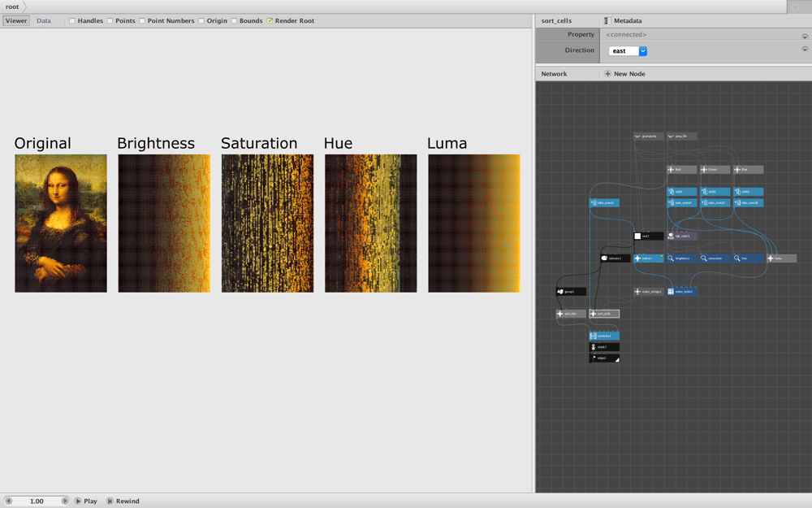The image size is (812, 508).
Task: Decrease the frame number with left arrow
Action: tap(8, 501)
